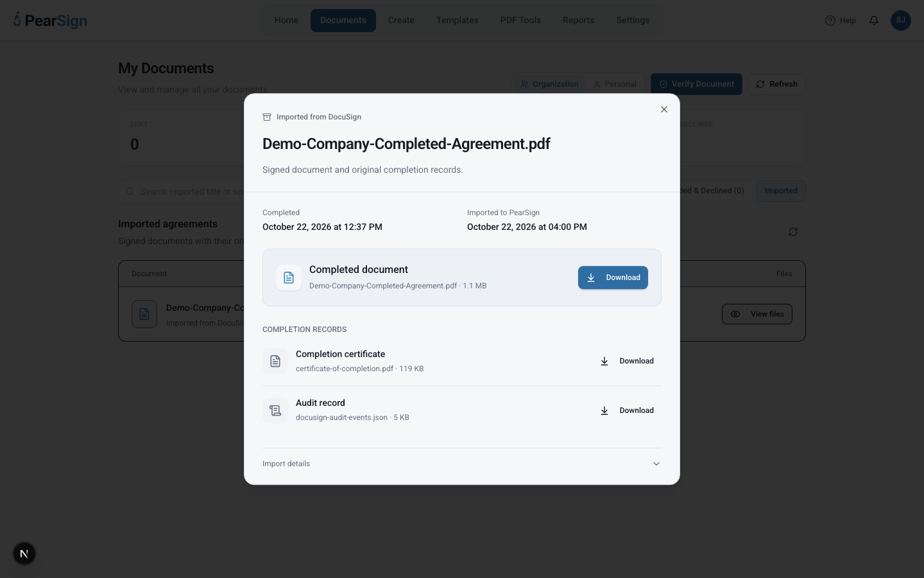Go to the Create tab
Screen dimensions: 924x578
click(x=401, y=21)
